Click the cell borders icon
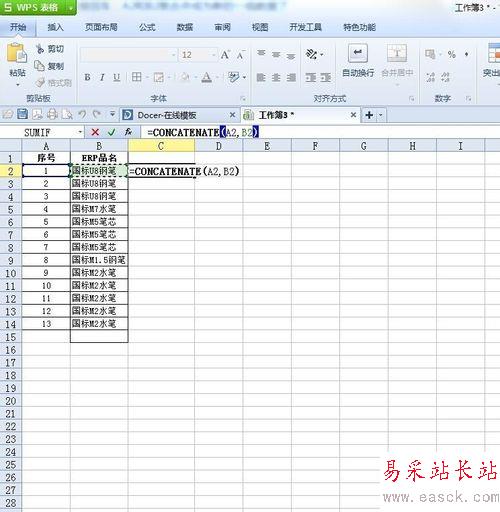The height and width of the screenshot is (512, 500). point(136,77)
